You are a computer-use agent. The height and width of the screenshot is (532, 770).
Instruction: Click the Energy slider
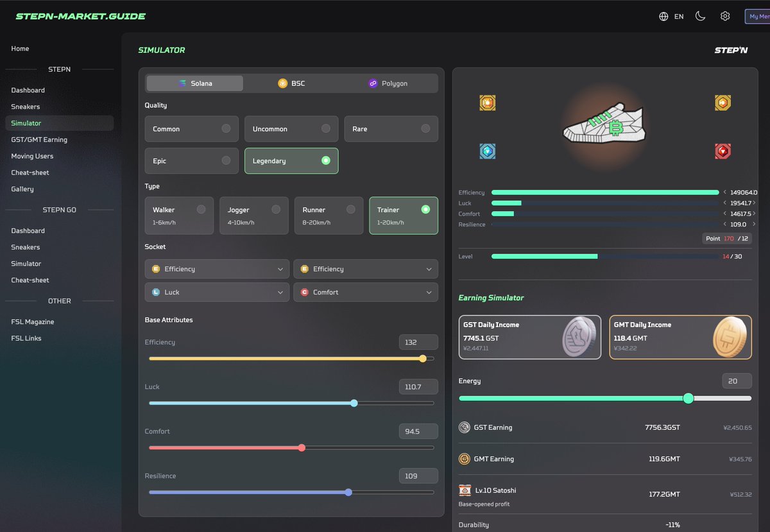coord(605,399)
